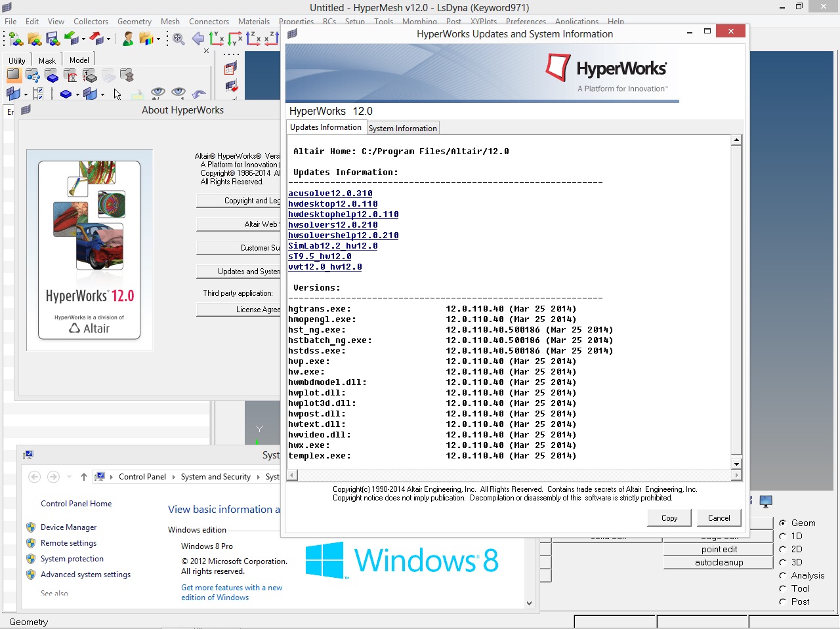Image resolution: width=840 pixels, height=629 pixels.
Task: Open the blue solid selector dropdown arrow
Action: tap(77, 94)
